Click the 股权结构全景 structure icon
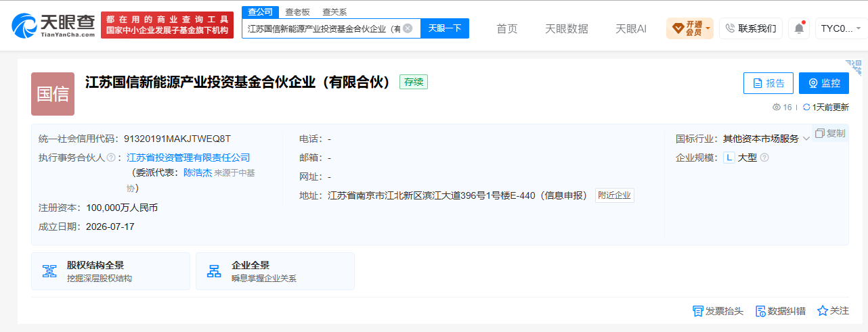The width and height of the screenshot is (868, 332). [x=49, y=271]
